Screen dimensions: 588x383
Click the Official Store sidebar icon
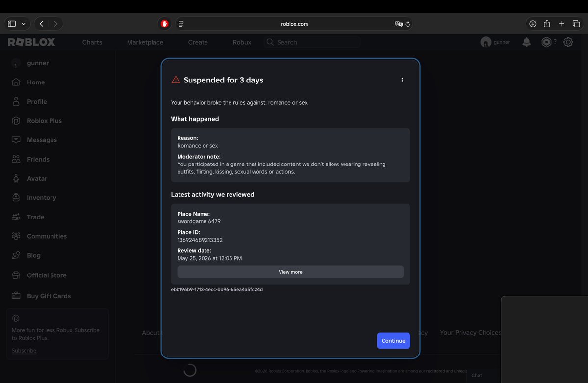[x=16, y=275]
